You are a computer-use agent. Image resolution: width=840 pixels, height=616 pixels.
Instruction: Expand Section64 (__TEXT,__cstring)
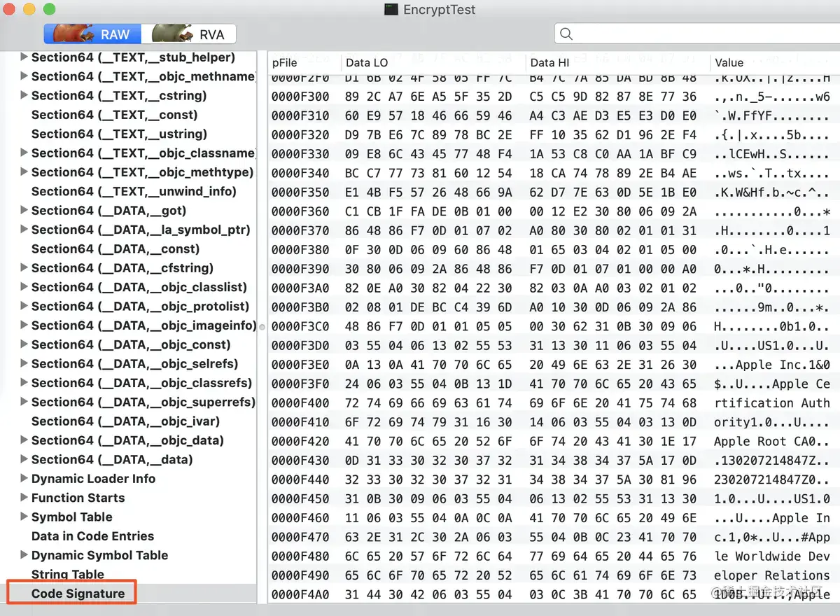pyautogui.click(x=24, y=95)
